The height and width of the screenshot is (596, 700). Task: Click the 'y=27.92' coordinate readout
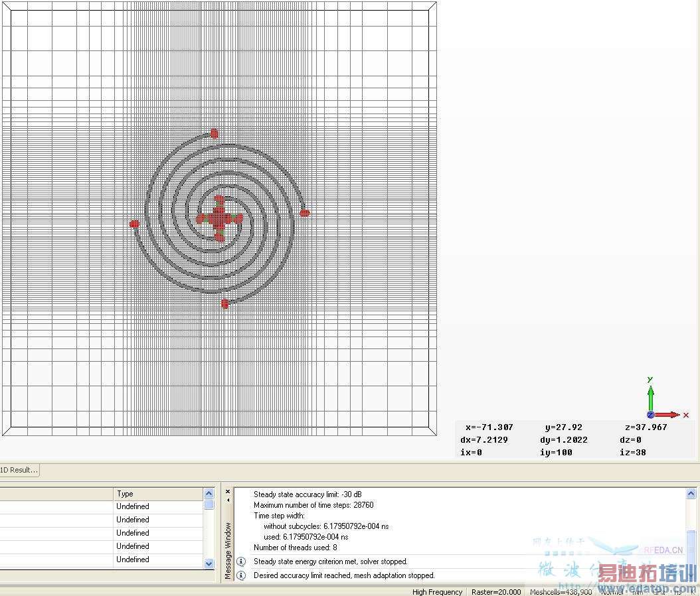coord(563,427)
